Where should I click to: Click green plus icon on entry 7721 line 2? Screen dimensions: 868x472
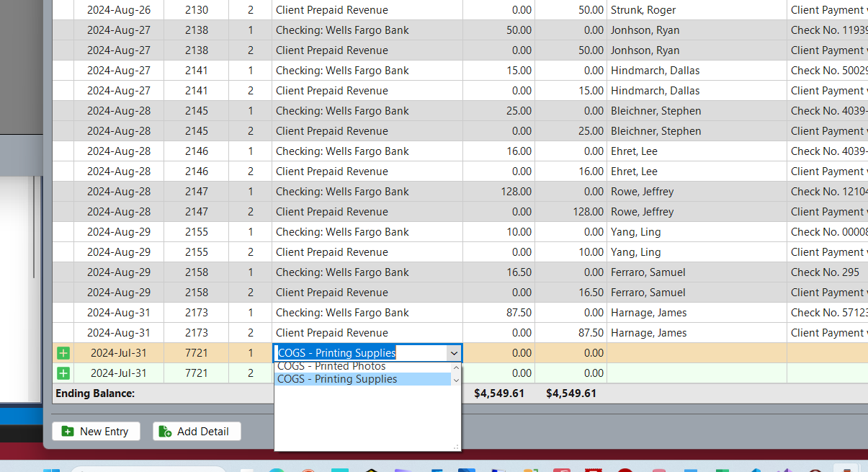pos(63,373)
